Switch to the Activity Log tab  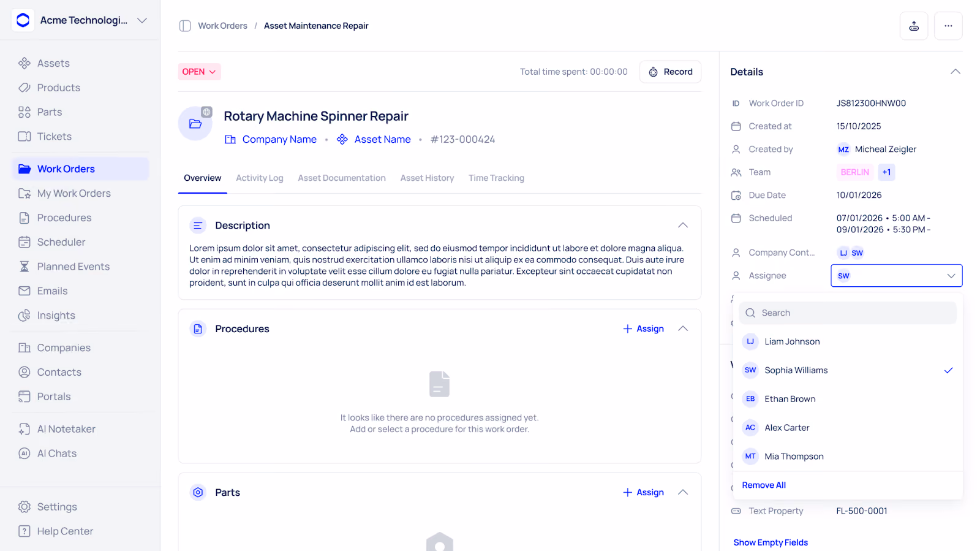tap(260, 178)
